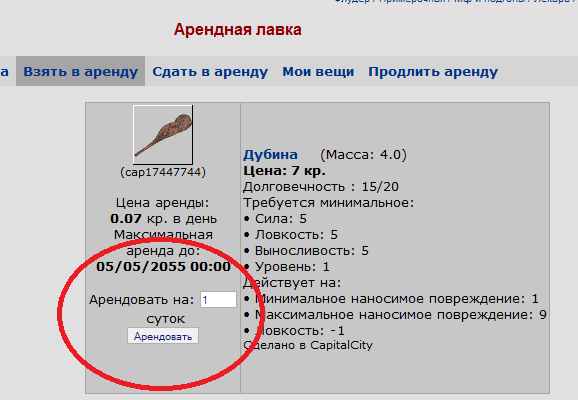578x400 pixels.
Task: Go to Продлить аренду tab
Action: (x=433, y=72)
